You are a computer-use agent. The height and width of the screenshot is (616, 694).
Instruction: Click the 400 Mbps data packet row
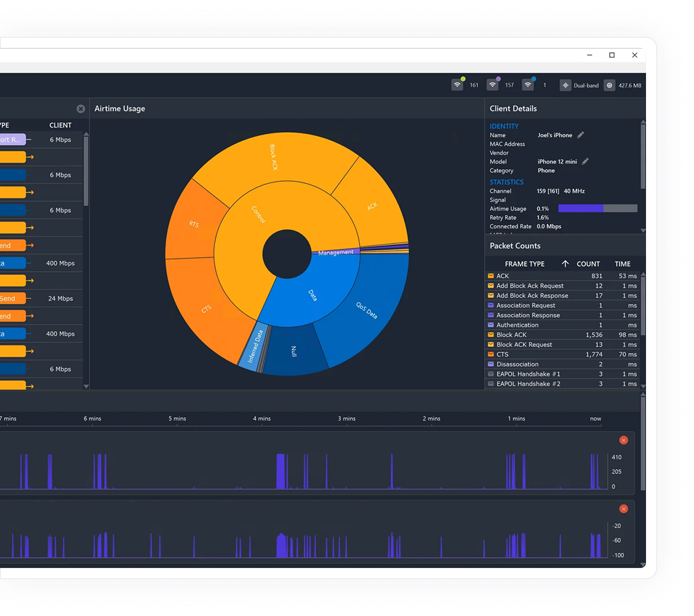click(43, 263)
